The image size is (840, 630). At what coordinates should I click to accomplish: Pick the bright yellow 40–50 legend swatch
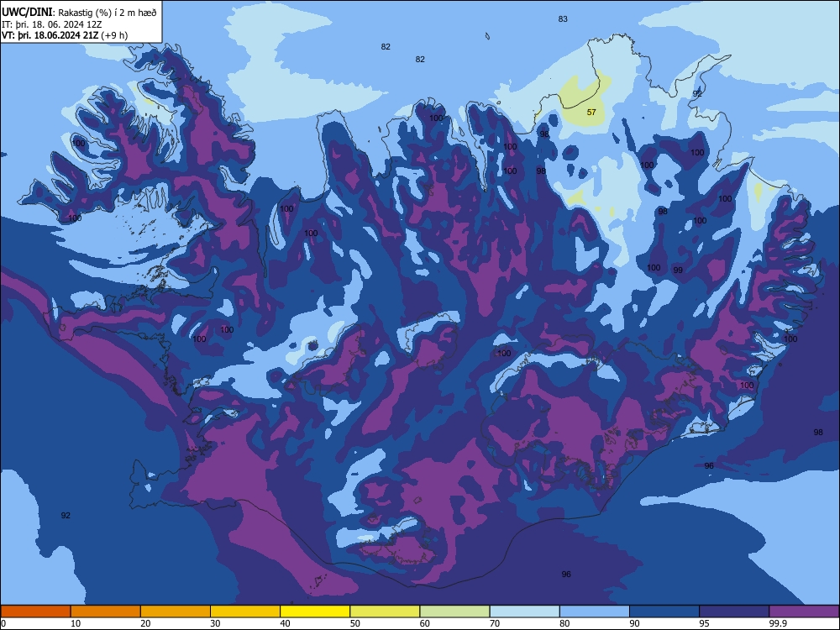315,612
